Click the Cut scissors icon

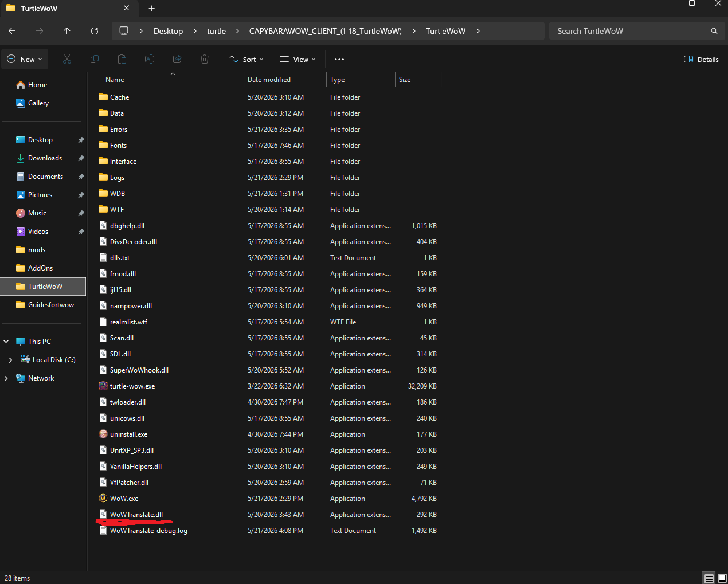(67, 59)
